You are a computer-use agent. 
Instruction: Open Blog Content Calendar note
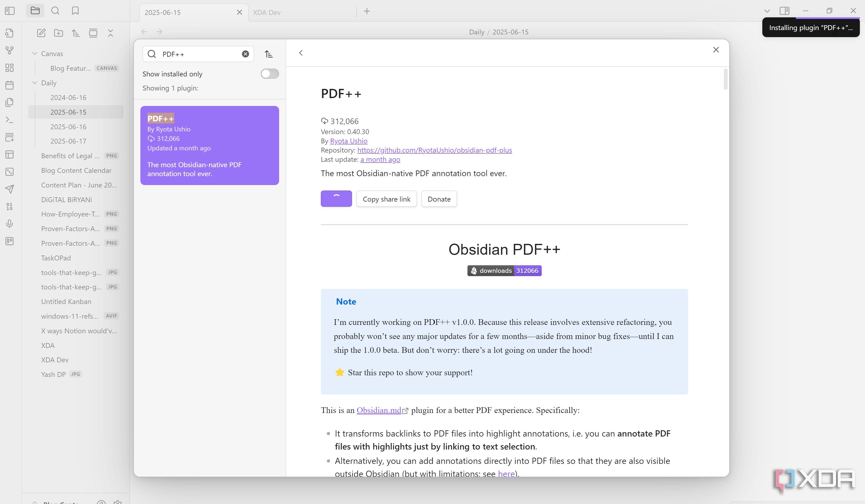76,170
